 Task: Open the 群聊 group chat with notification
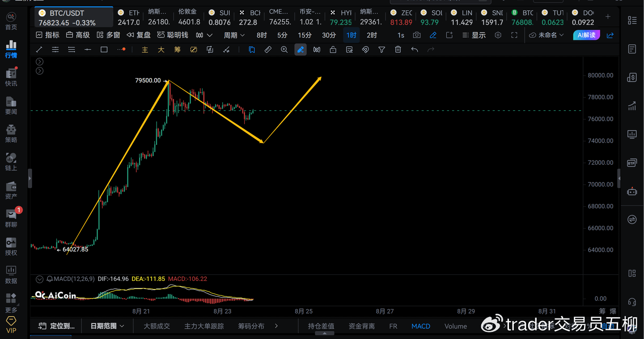(11, 218)
